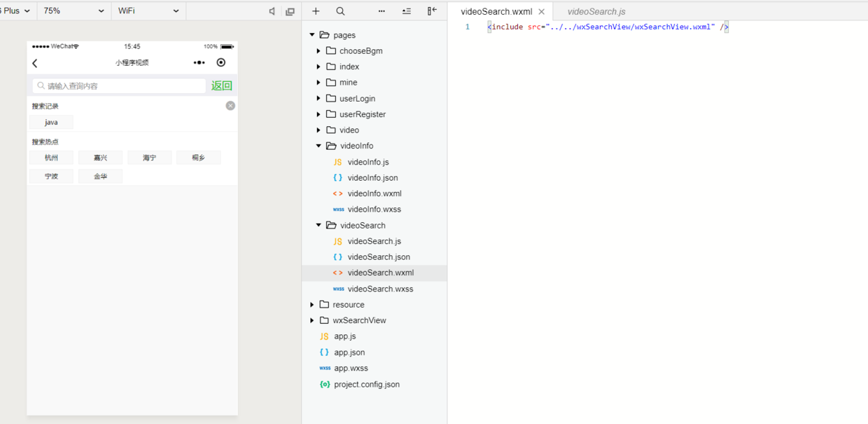Image resolution: width=868 pixels, height=424 pixels.
Task: Tap the 嘉兴 hot search tag
Action: 100,158
